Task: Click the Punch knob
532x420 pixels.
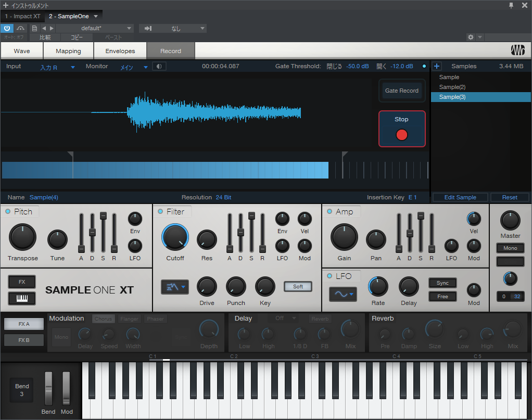Action: [236, 286]
